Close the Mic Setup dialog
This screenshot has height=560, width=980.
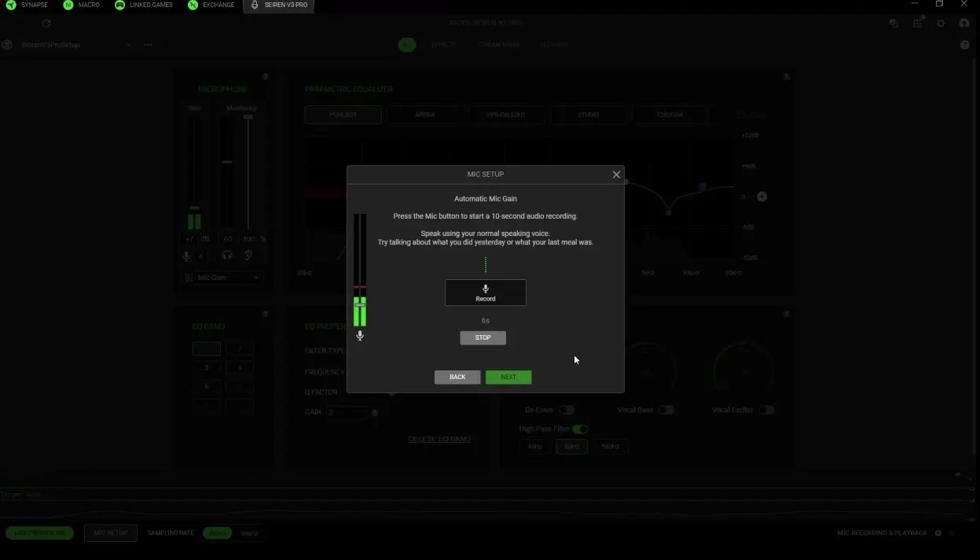[x=616, y=175]
